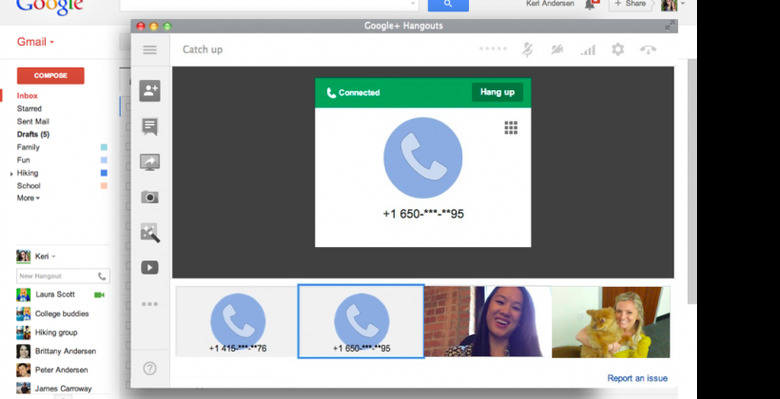The width and height of the screenshot is (780, 399).
Task: Expand the Hiking label arrow
Action: [x=11, y=174]
